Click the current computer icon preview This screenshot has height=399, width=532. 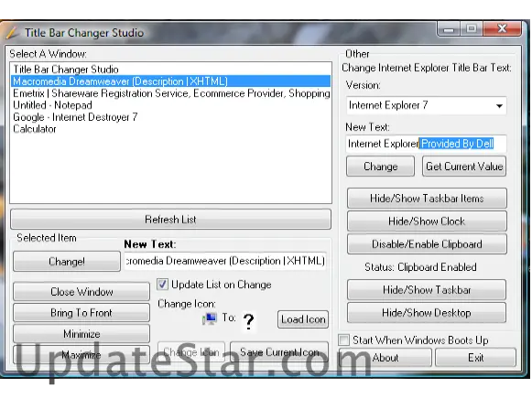(x=210, y=318)
